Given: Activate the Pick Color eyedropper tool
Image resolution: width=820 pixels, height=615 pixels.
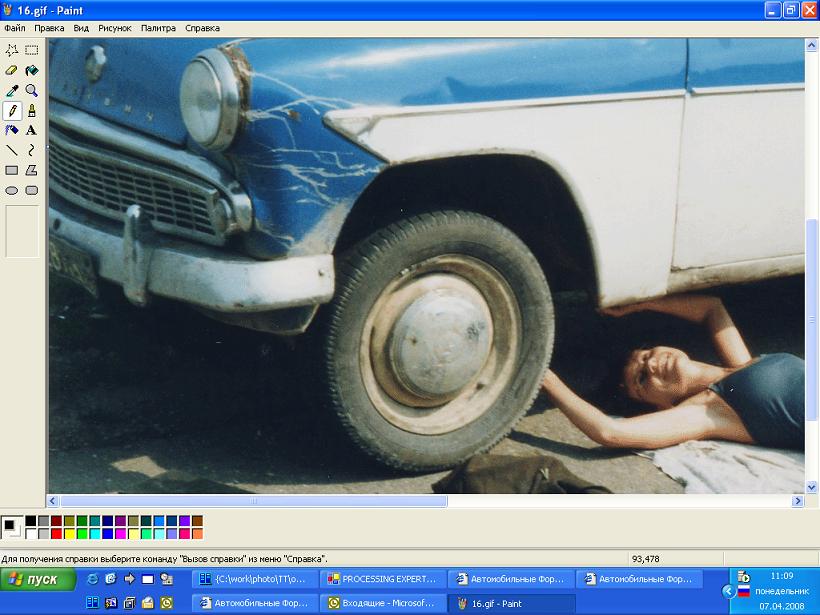Looking at the screenshot, I should pyautogui.click(x=12, y=90).
